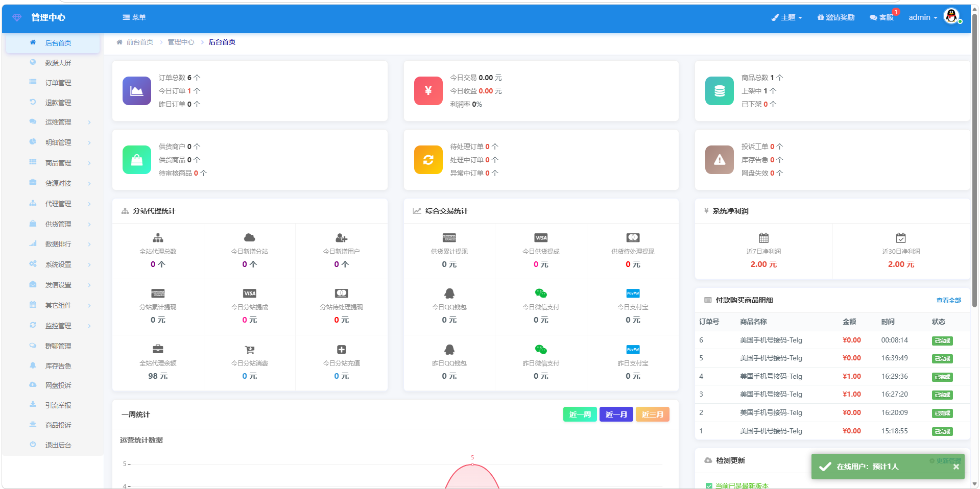
Task: Expand the 运维管理 sidebar menu
Action: tap(53, 122)
